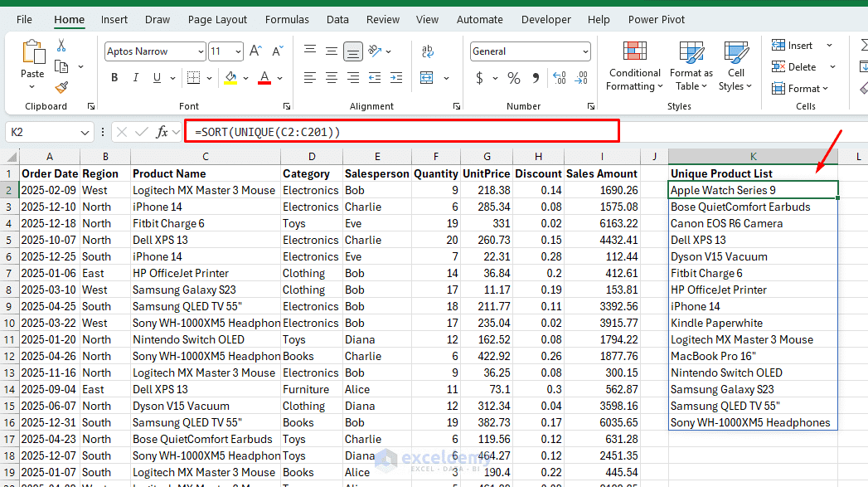Apply red font color A
Viewport: 868px width, 487px height.
coord(264,77)
